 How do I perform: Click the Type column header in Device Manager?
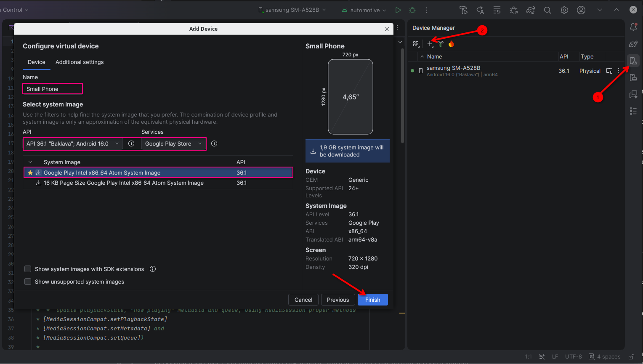click(587, 56)
